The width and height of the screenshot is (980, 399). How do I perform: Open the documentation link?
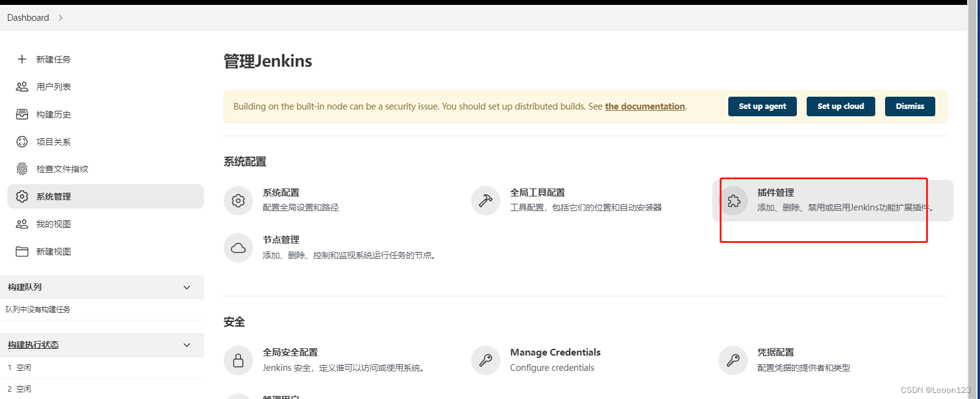click(x=645, y=106)
